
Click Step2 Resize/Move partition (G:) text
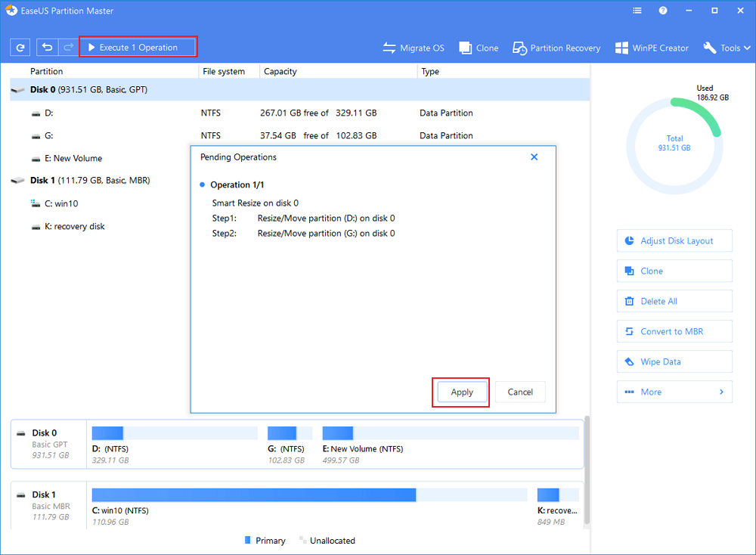[x=326, y=234]
